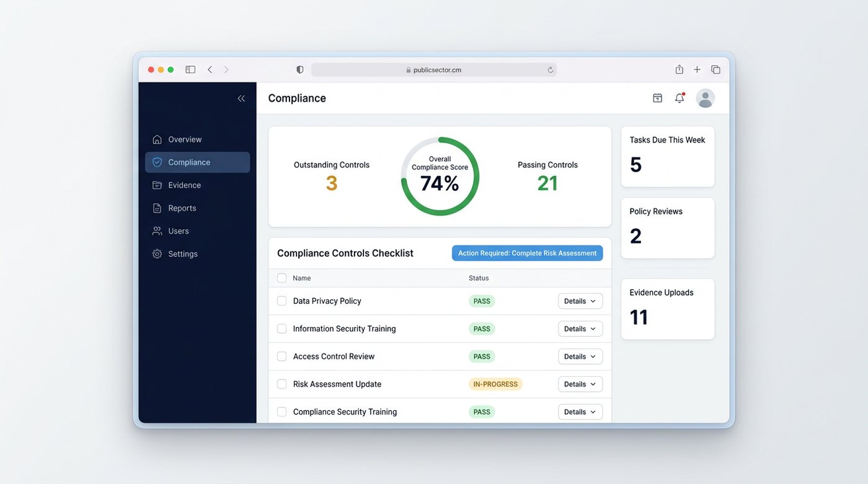
Task: Click PASS badge for Data Privacy Policy
Action: [482, 301]
